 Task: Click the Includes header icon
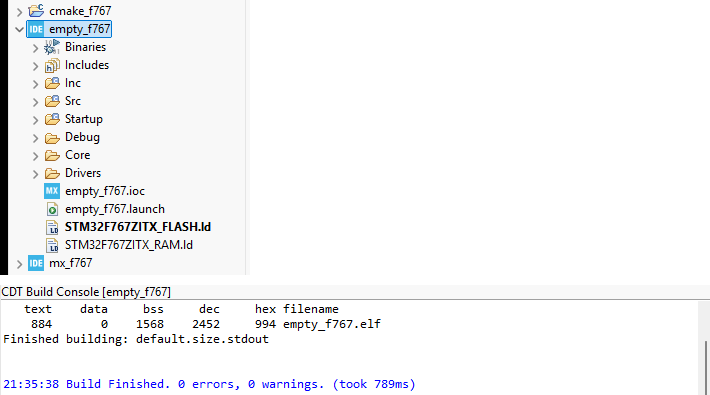tap(52, 65)
